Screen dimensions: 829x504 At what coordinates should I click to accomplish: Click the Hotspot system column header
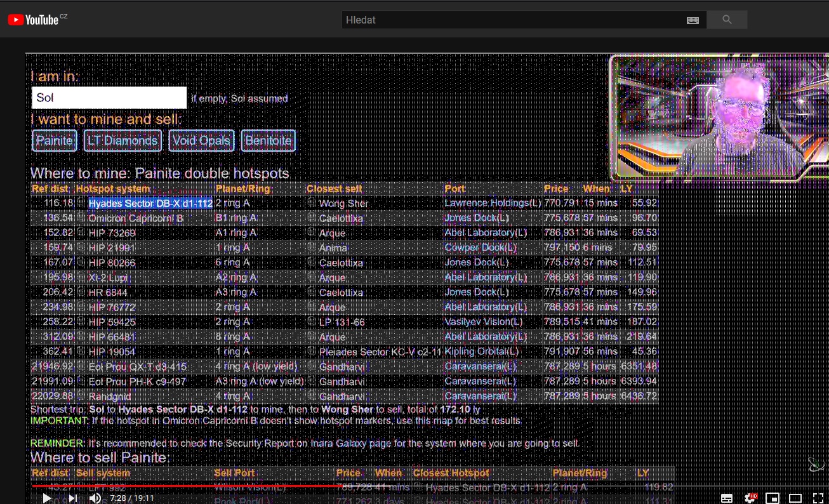pyautogui.click(x=113, y=189)
